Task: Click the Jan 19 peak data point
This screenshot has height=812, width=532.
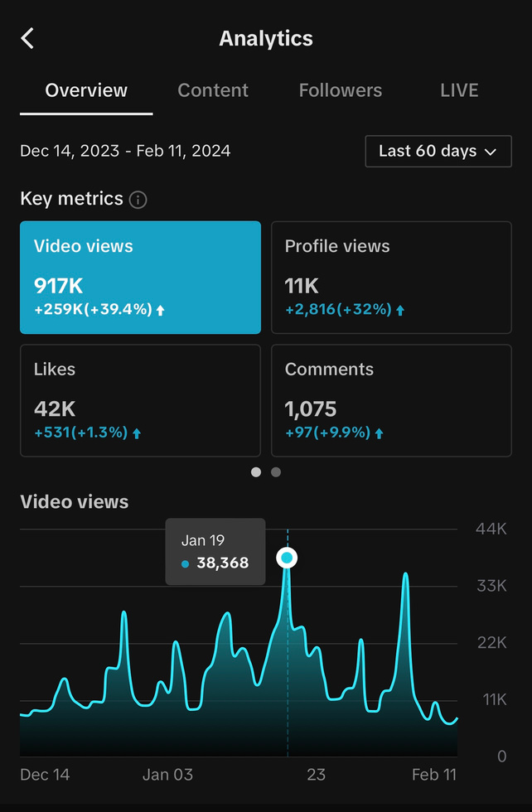Action: [x=287, y=558]
